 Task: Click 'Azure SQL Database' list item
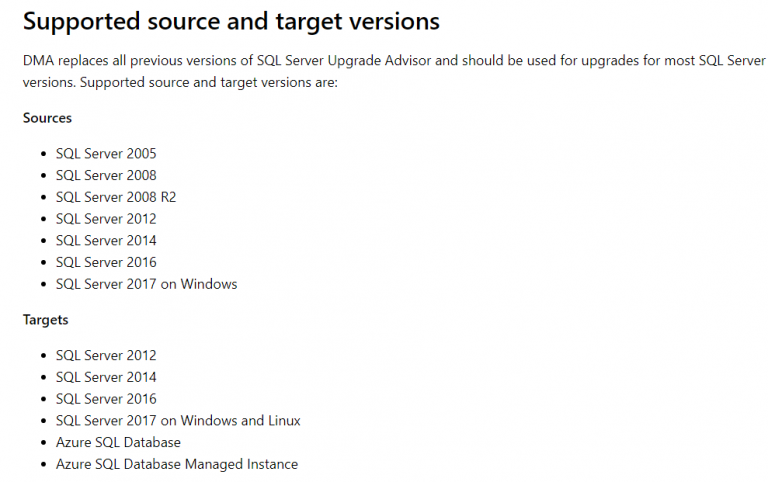coord(118,442)
